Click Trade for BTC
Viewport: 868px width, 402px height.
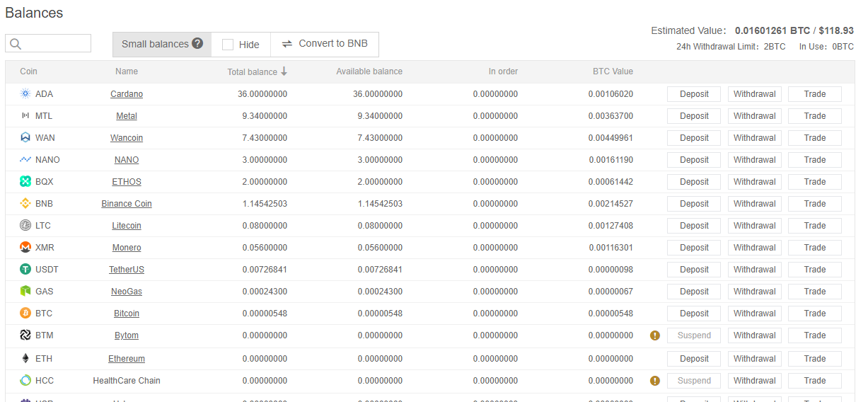tap(815, 314)
